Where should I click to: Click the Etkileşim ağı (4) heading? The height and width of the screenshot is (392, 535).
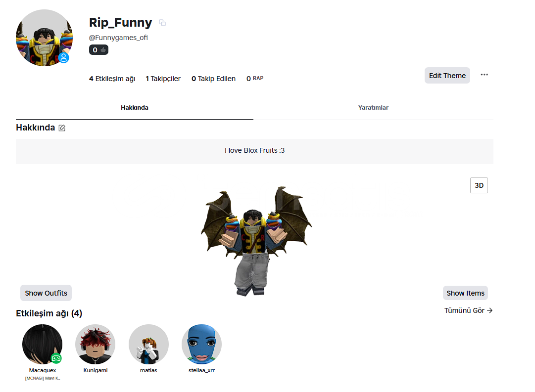point(49,313)
